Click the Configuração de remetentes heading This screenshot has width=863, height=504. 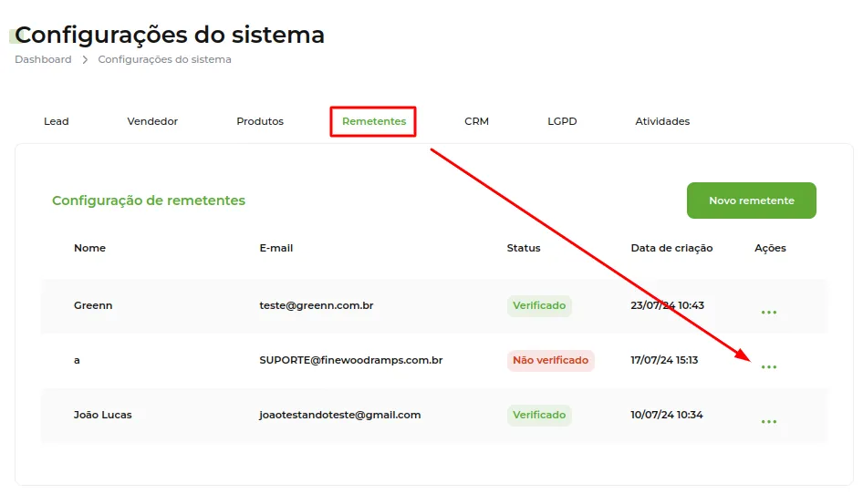(x=149, y=201)
